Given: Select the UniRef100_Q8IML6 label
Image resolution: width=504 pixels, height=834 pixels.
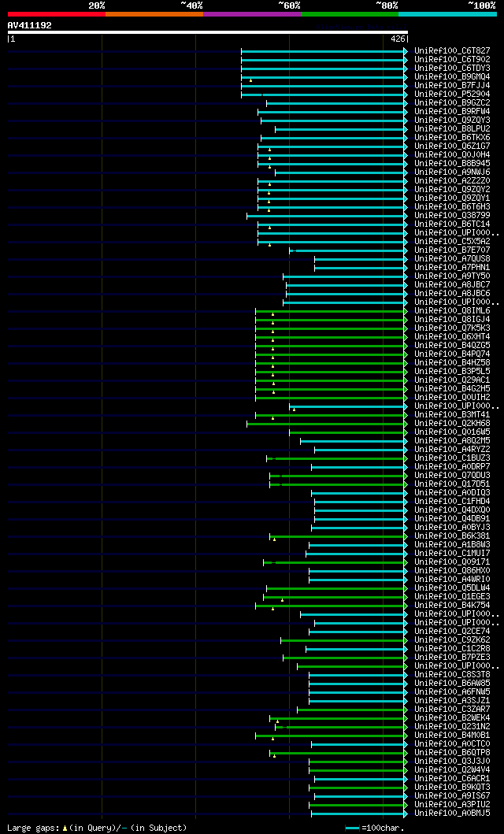Looking at the screenshot, I should pos(453,311).
